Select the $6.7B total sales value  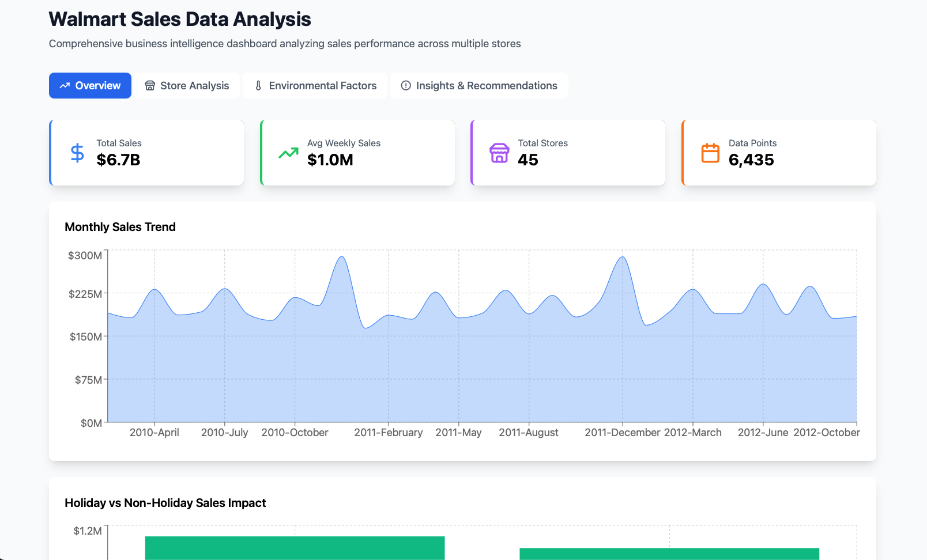click(118, 160)
